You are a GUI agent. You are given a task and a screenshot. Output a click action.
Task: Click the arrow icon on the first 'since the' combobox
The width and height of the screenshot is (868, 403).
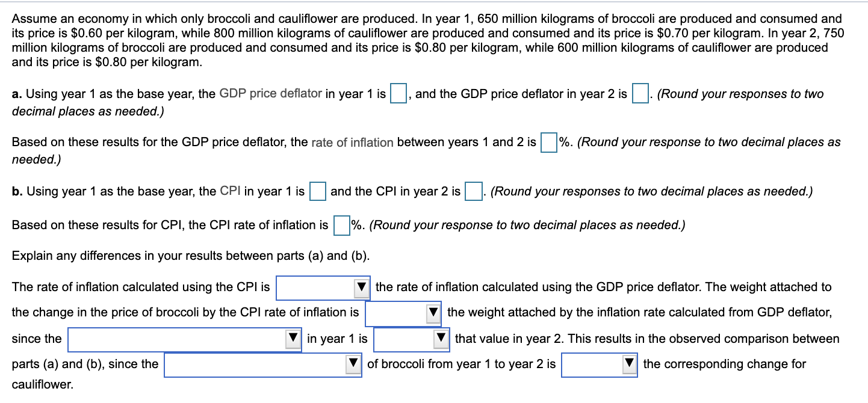point(294,339)
